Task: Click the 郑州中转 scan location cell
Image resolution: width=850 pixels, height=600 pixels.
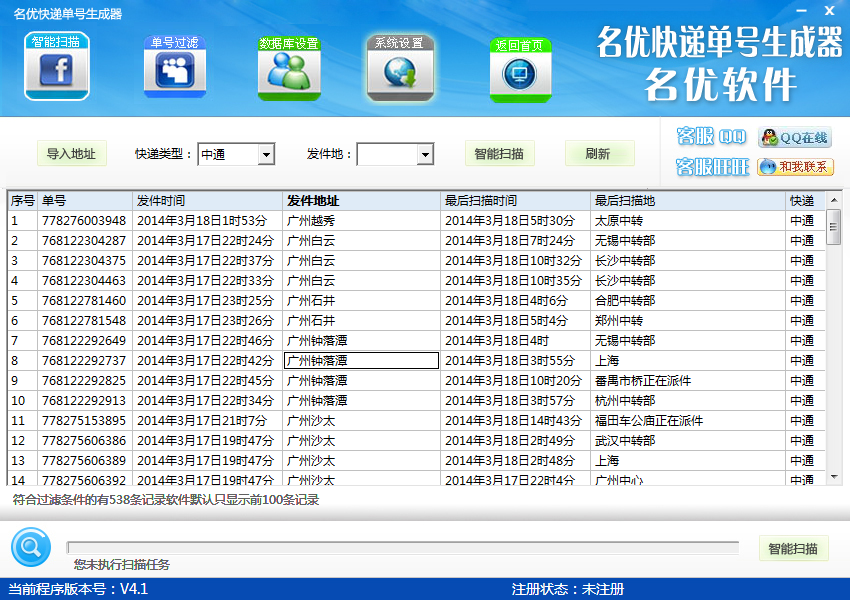Action: pos(688,321)
